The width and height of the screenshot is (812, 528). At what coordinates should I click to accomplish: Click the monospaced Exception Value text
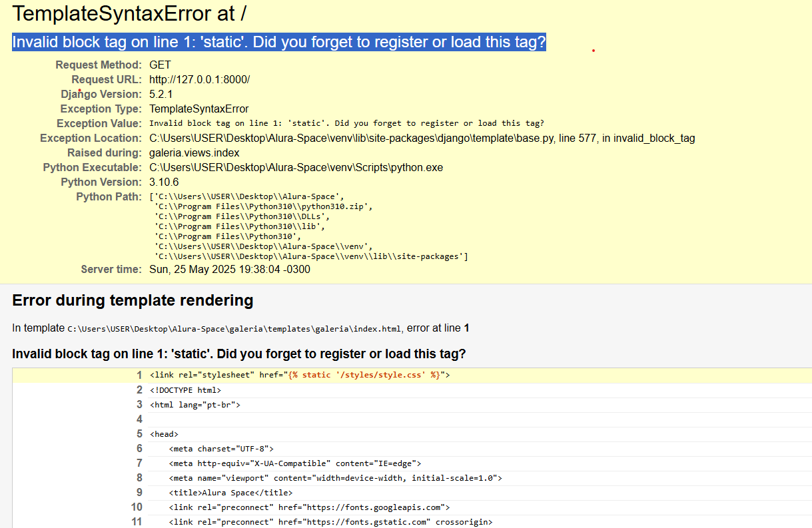346,123
